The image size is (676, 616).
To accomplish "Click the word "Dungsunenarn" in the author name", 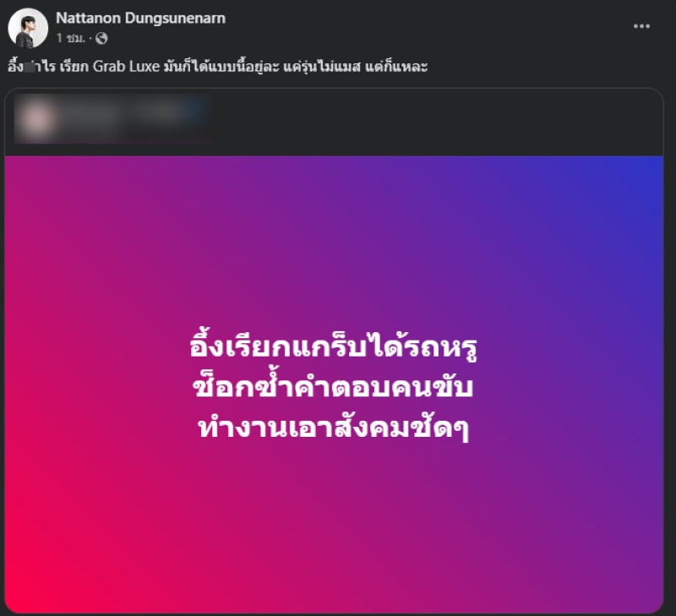I will click(176, 18).
